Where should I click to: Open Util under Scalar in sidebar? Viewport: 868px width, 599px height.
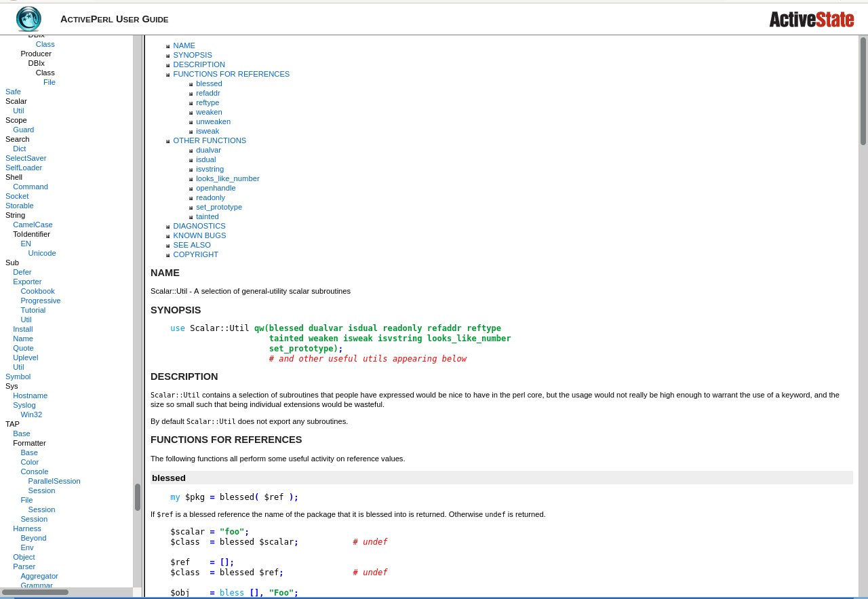[18, 111]
